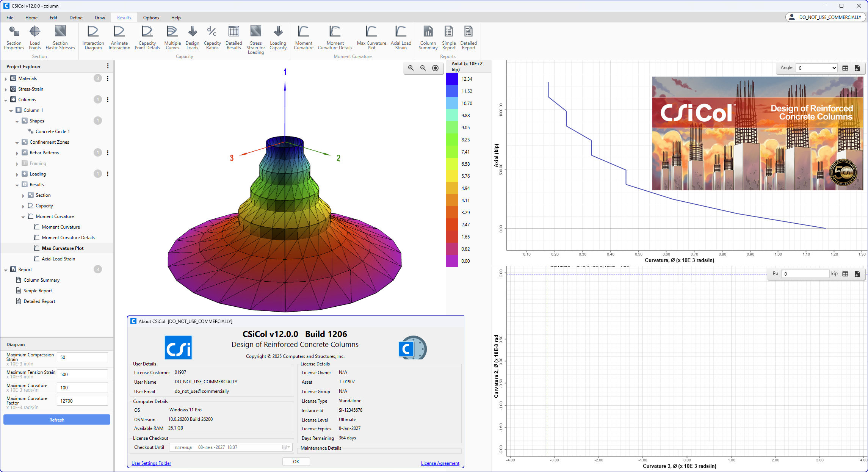Zoom in on the 3D diagram view
This screenshot has height=472, width=868.
point(411,68)
